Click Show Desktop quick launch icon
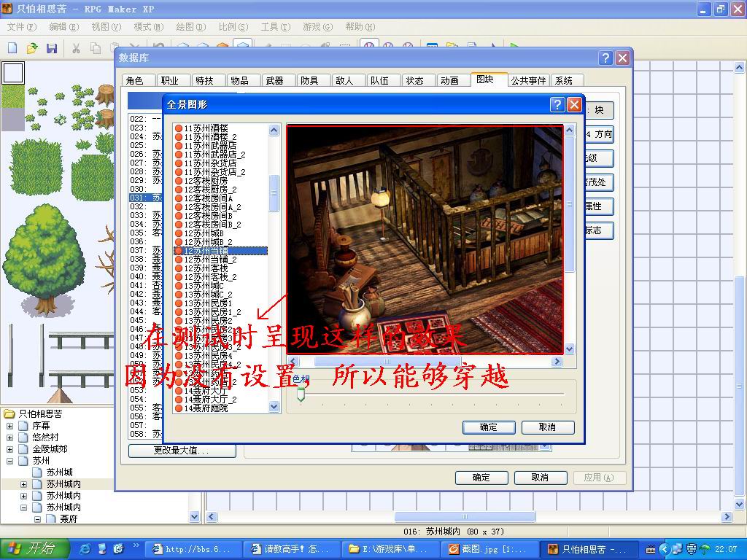Screen dimensions: 747x560 tap(102, 549)
